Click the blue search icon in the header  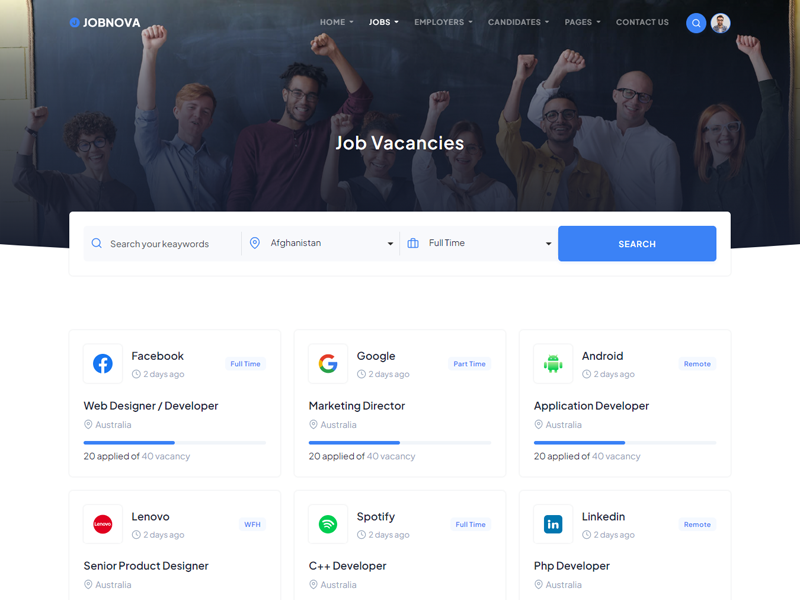696,23
